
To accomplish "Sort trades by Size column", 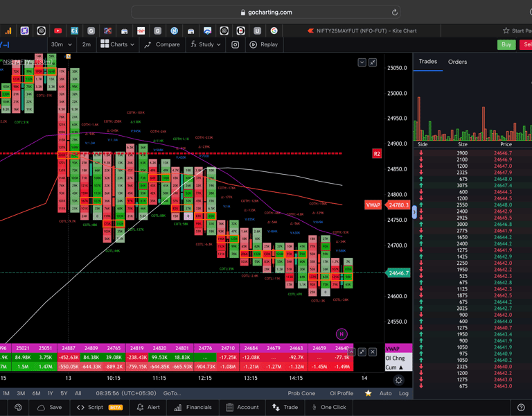I will point(463,144).
